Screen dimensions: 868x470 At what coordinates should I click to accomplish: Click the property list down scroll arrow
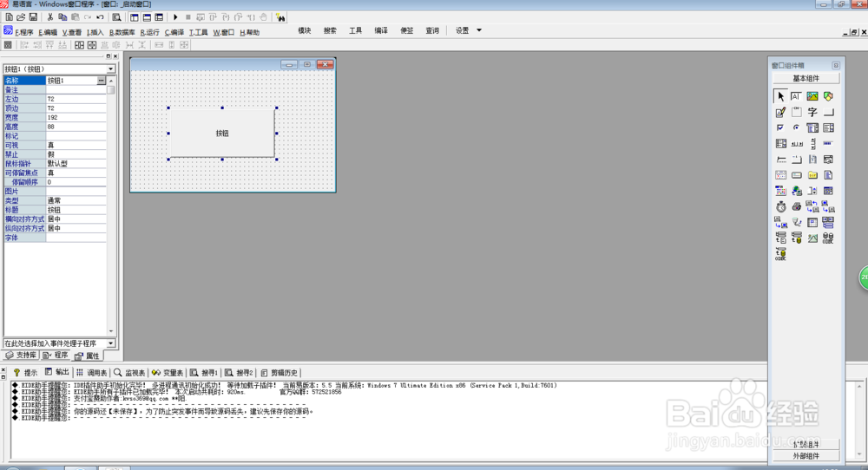click(x=111, y=331)
